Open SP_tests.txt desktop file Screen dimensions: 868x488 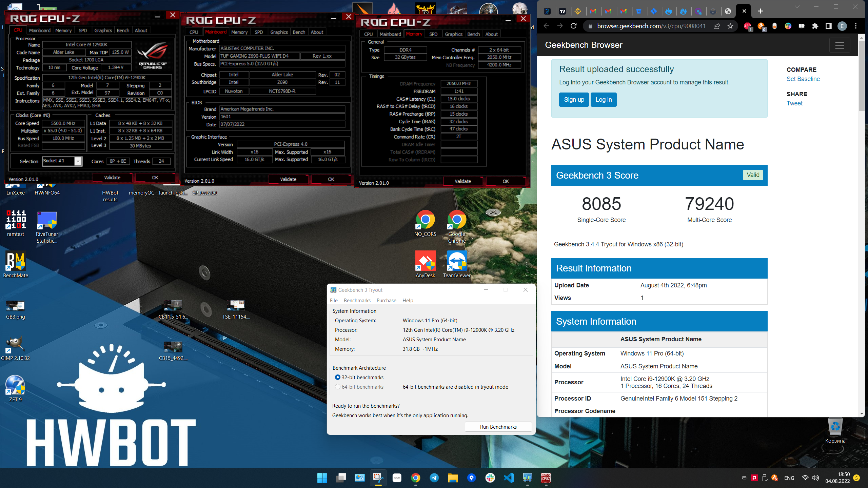204,192
